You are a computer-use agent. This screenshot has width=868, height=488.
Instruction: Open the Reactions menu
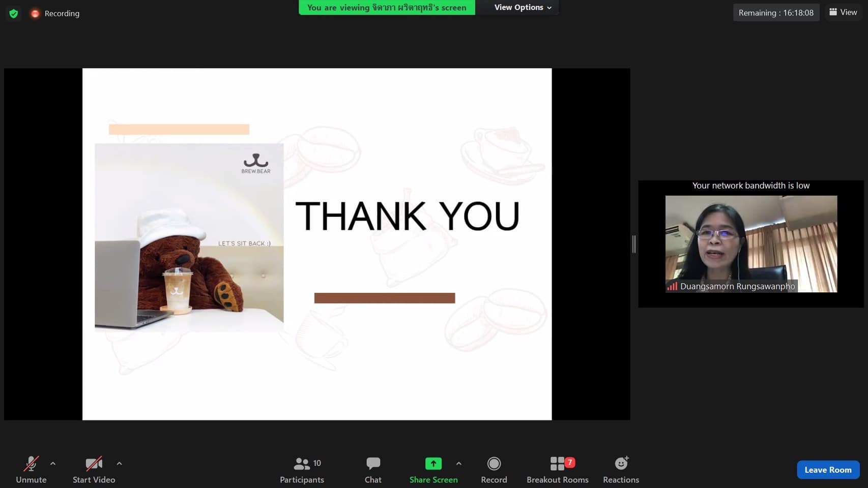621,469
